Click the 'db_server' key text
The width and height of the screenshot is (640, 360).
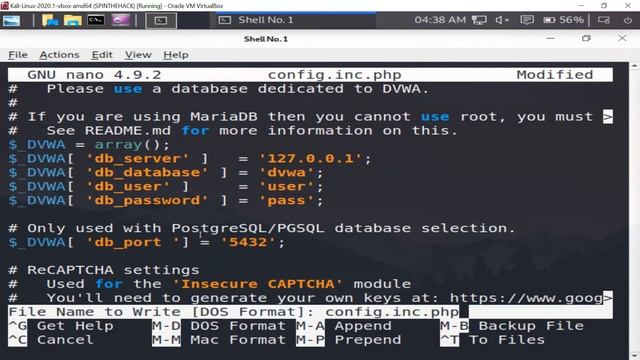(x=138, y=158)
